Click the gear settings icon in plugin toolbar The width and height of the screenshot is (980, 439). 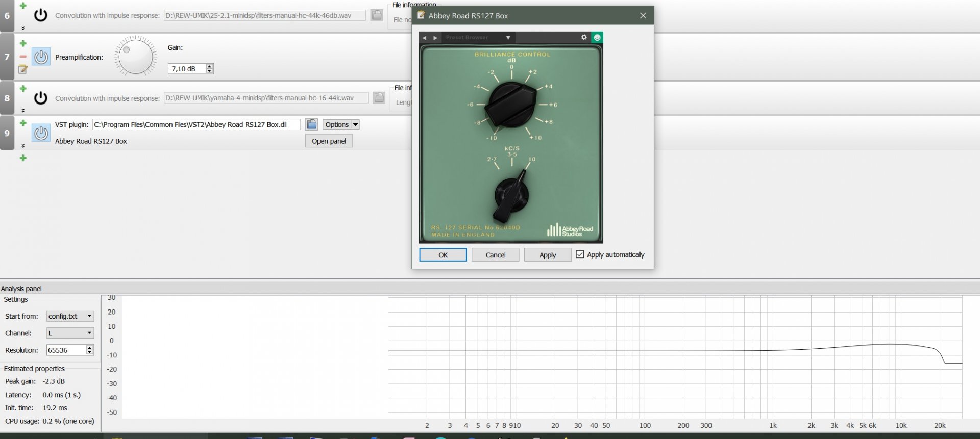(x=584, y=37)
